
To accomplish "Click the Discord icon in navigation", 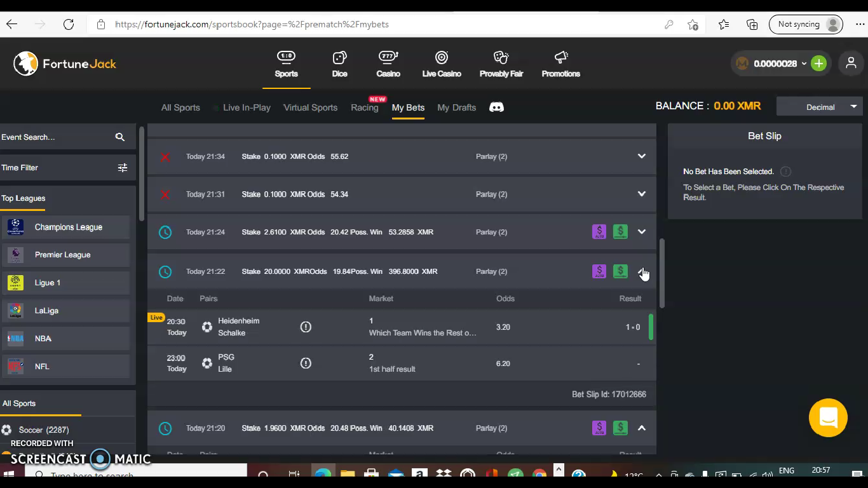I will click(496, 107).
